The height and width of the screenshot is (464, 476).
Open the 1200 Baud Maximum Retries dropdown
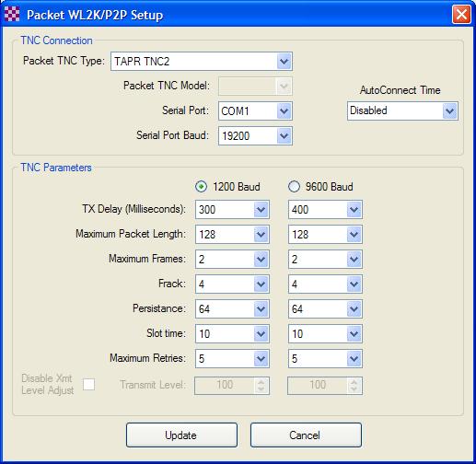coord(232,358)
